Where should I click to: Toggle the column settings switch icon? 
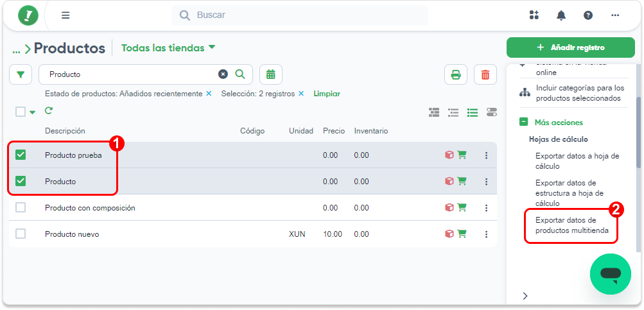pyautogui.click(x=492, y=112)
